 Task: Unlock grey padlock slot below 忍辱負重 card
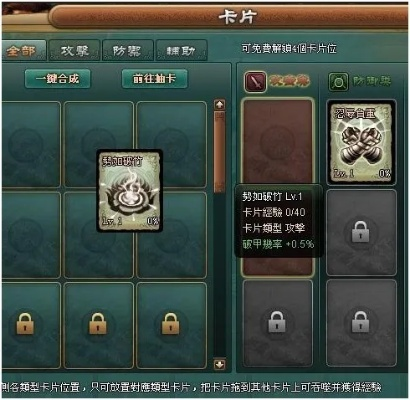click(361, 232)
